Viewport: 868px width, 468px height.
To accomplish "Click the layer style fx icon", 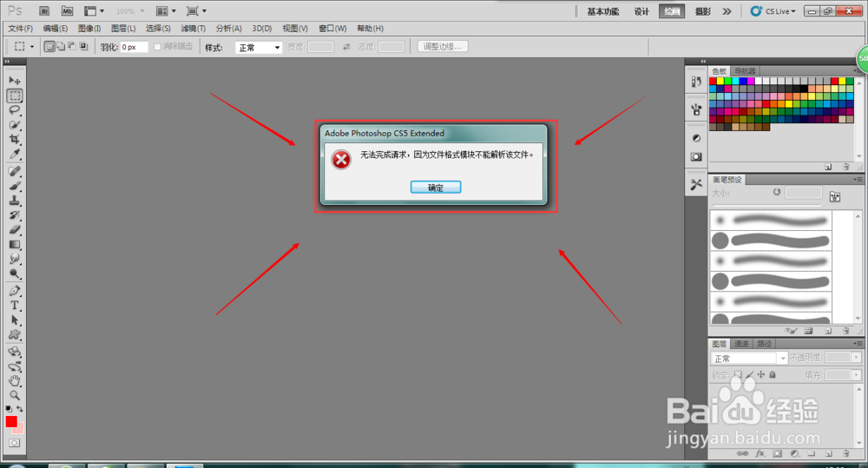I will (760, 453).
